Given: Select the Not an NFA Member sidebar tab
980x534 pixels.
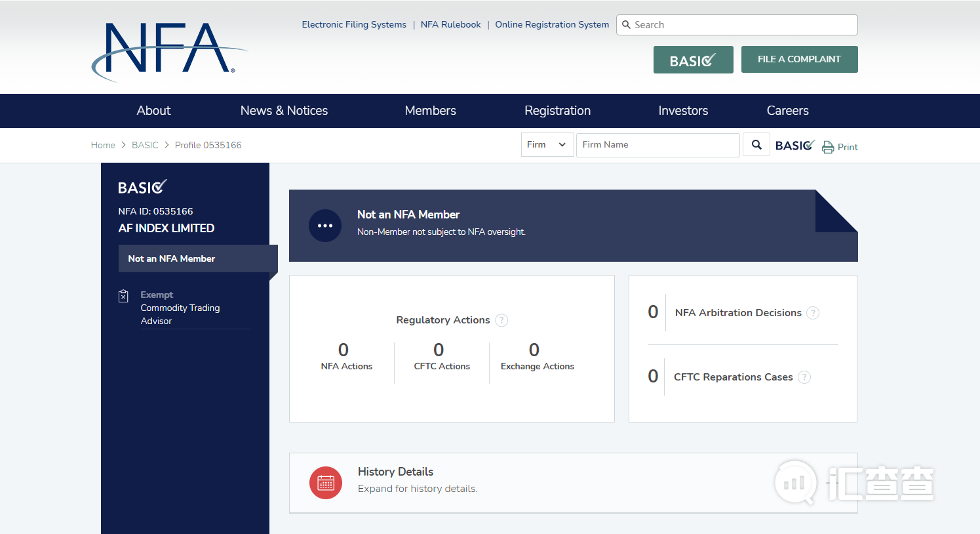Looking at the screenshot, I should 198,258.
